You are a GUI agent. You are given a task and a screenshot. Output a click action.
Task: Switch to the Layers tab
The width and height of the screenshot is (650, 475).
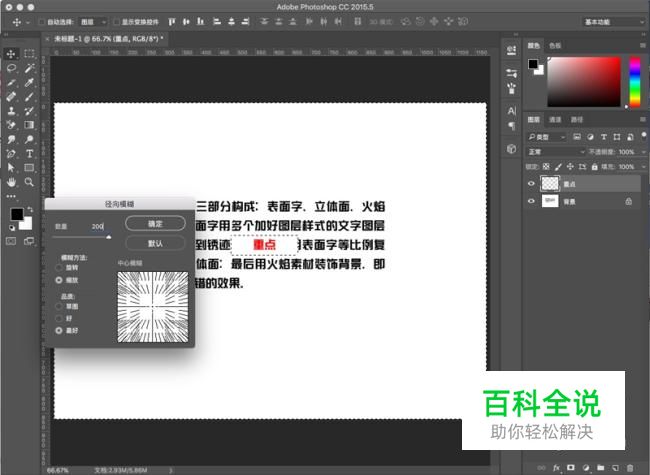pos(534,120)
